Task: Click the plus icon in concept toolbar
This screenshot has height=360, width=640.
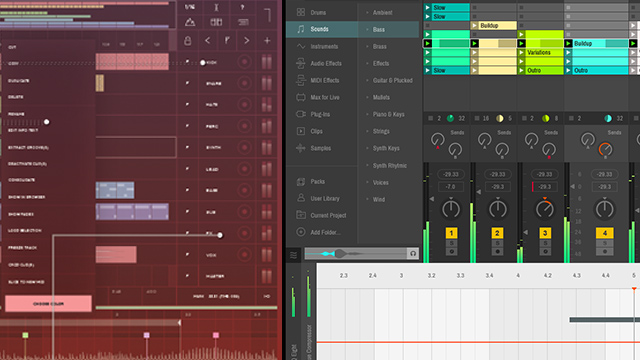Action: coord(267,40)
